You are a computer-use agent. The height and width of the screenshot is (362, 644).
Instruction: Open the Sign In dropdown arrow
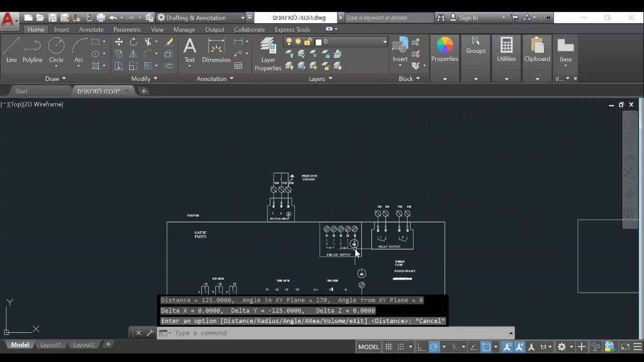pyautogui.click(x=503, y=18)
